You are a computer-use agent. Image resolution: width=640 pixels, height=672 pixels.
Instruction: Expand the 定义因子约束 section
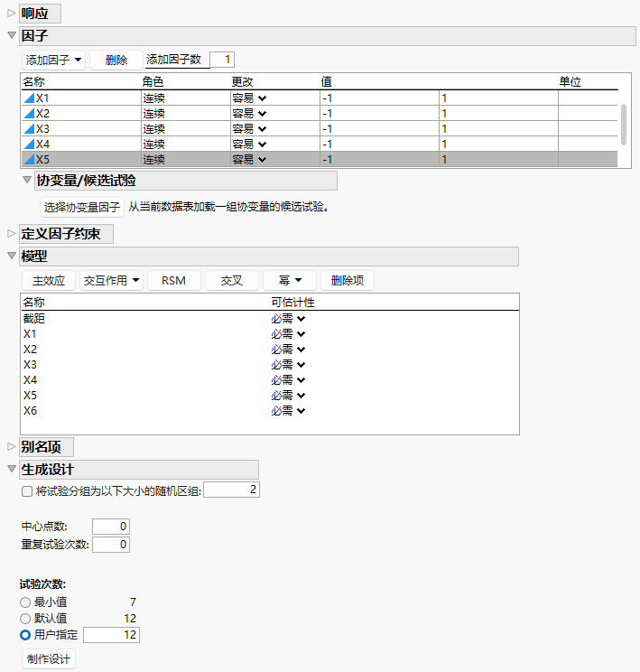[12, 234]
